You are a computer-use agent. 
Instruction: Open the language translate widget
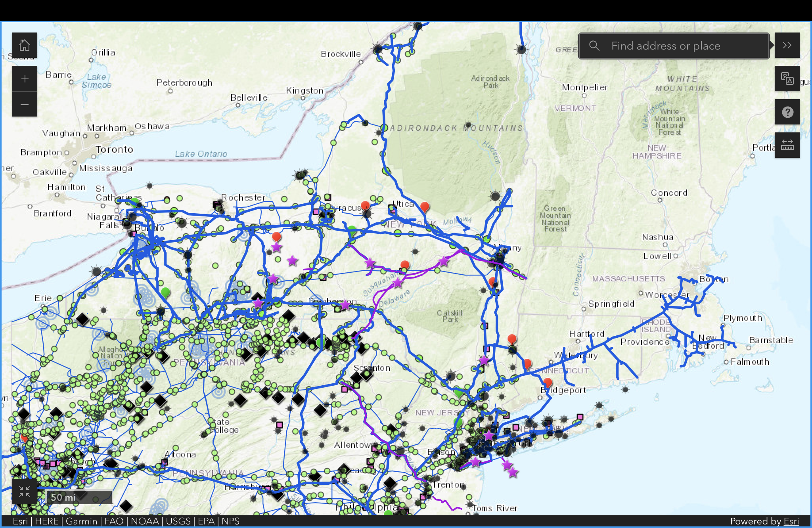[x=787, y=78]
